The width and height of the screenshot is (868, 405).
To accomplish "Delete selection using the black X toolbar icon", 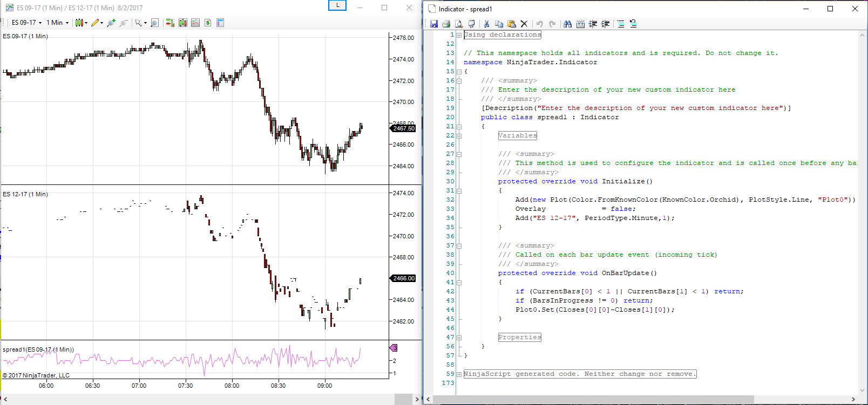I will 524,24.
